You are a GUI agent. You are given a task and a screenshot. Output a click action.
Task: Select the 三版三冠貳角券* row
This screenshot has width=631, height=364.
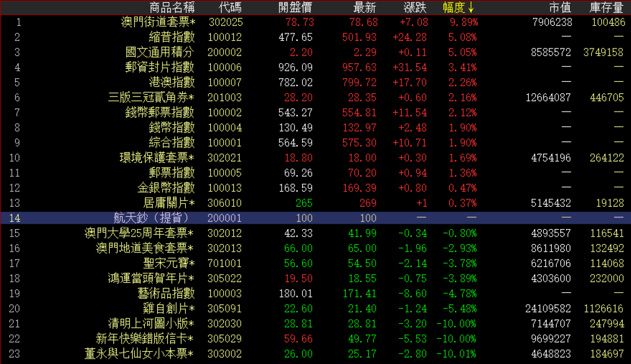tap(315, 98)
